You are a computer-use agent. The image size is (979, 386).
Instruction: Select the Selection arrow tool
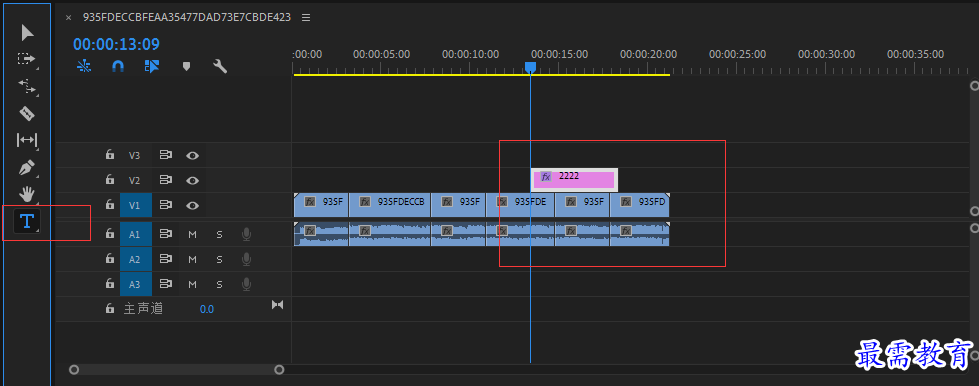(27, 32)
